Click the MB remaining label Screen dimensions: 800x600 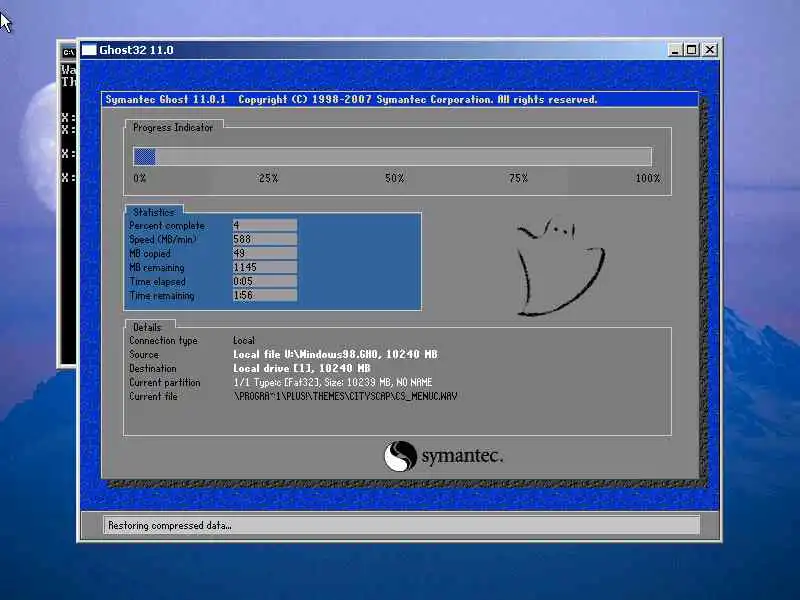[157, 267]
